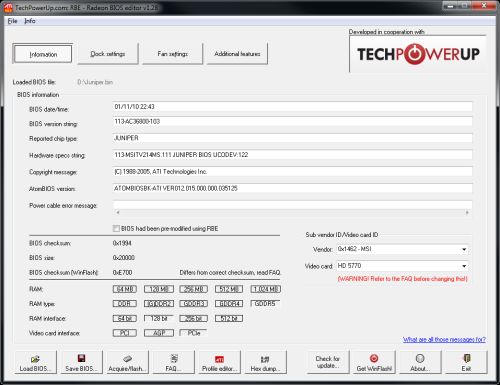The image size is (500, 385).
Task: Click the Load BIOS folder icon button
Action: click(x=36, y=362)
